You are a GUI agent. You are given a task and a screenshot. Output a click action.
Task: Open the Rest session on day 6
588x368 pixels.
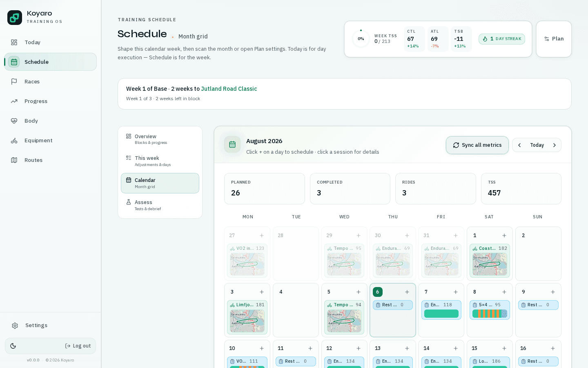pos(393,305)
